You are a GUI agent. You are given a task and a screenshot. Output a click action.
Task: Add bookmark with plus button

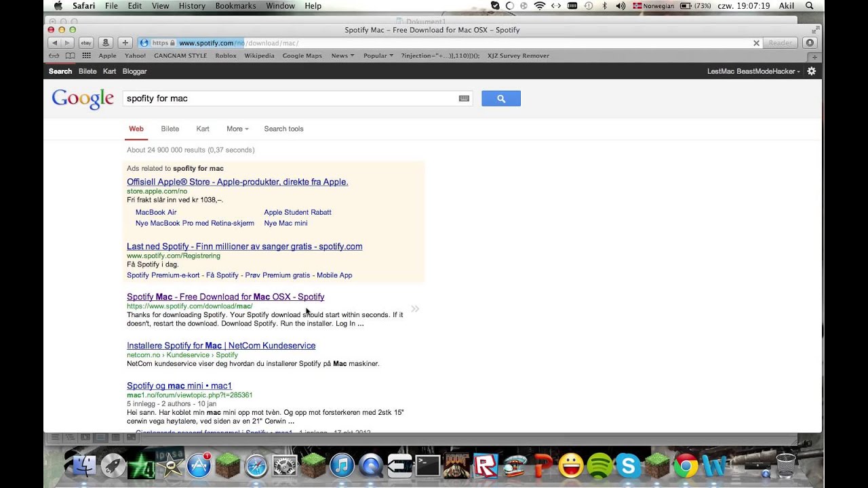125,43
